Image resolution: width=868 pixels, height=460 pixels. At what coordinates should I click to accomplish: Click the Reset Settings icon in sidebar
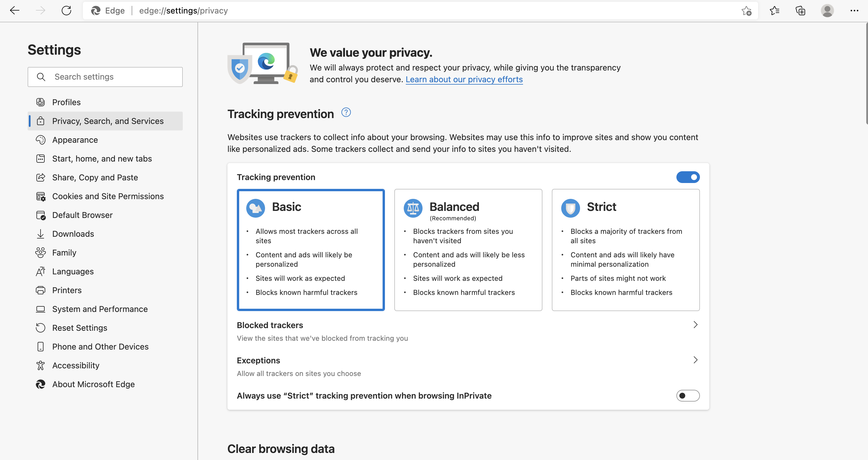point(41,328)
